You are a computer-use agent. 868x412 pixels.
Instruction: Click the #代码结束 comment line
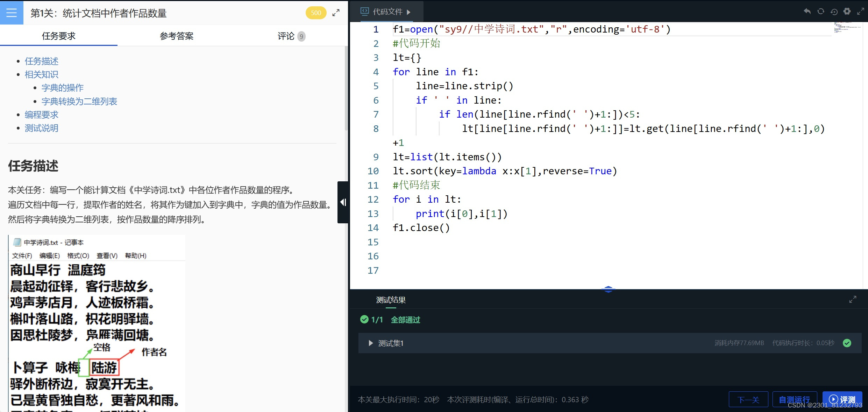(x=417, y=185)
